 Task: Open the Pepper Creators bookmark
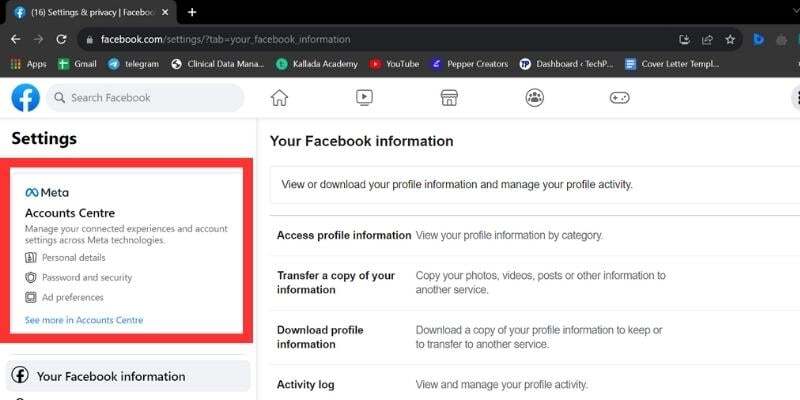tap(469, 64)
